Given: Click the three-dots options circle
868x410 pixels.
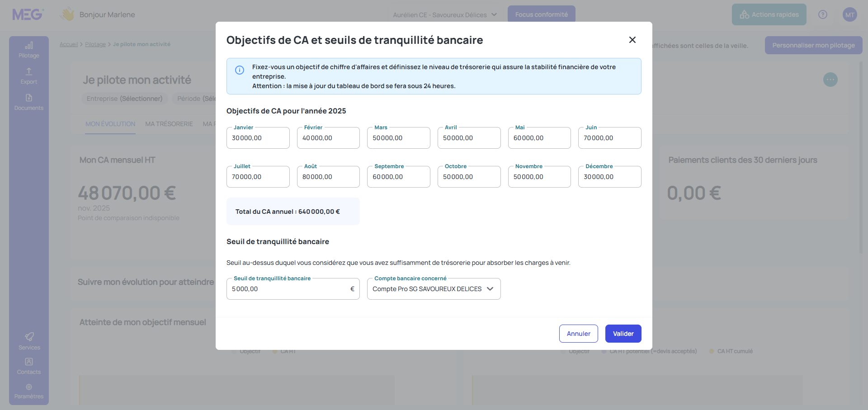Looking at the screenshot, I should [830, 80].
